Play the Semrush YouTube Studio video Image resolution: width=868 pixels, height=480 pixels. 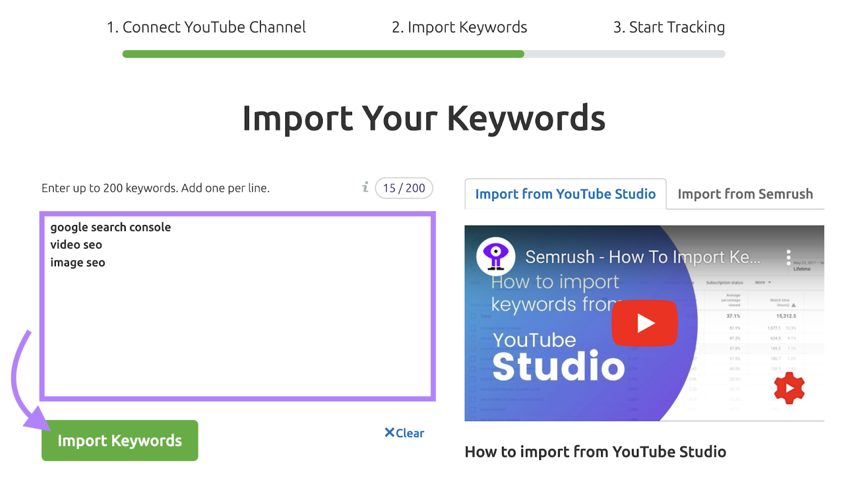[644, 323]
